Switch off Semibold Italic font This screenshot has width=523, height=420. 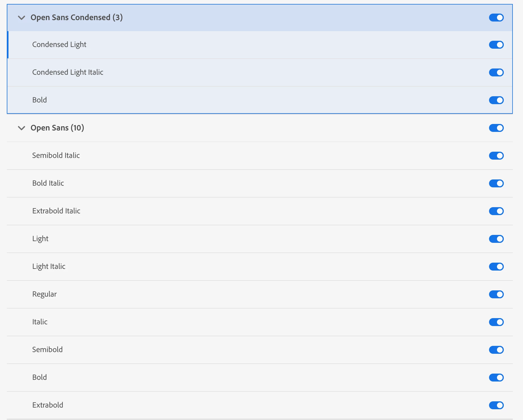(x=496, y=156)
